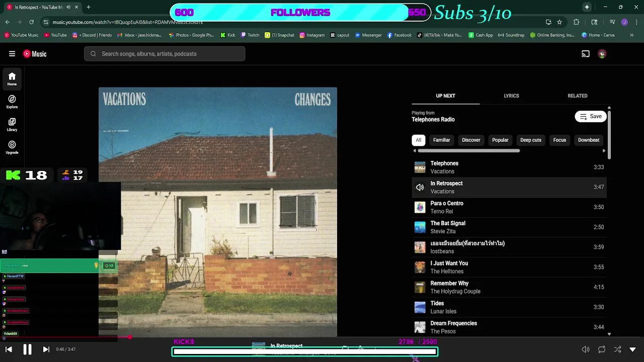
Task: Switch to the LYRICS tab
Action: coord(511,96)
